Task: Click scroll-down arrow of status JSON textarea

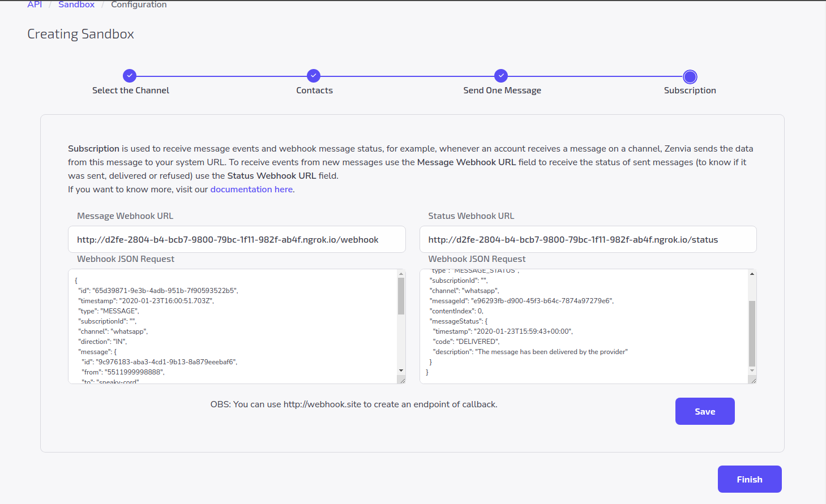Action: click(x=752, y=371)
